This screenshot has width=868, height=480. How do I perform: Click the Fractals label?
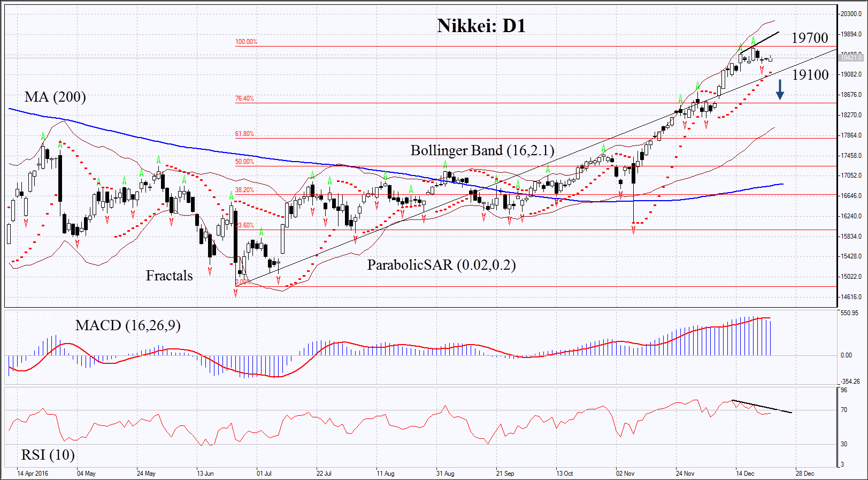pyautogui.click(x=169, y=276)
